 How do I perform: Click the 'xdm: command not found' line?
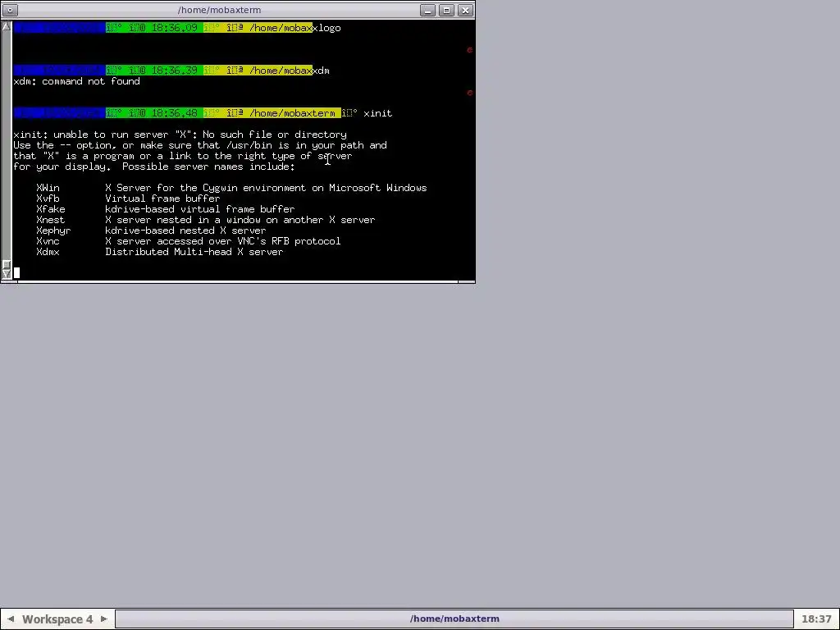pyautogui.click(x=76, y=81)
